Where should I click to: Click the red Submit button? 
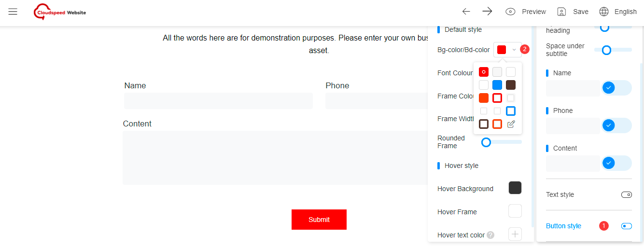319,220
